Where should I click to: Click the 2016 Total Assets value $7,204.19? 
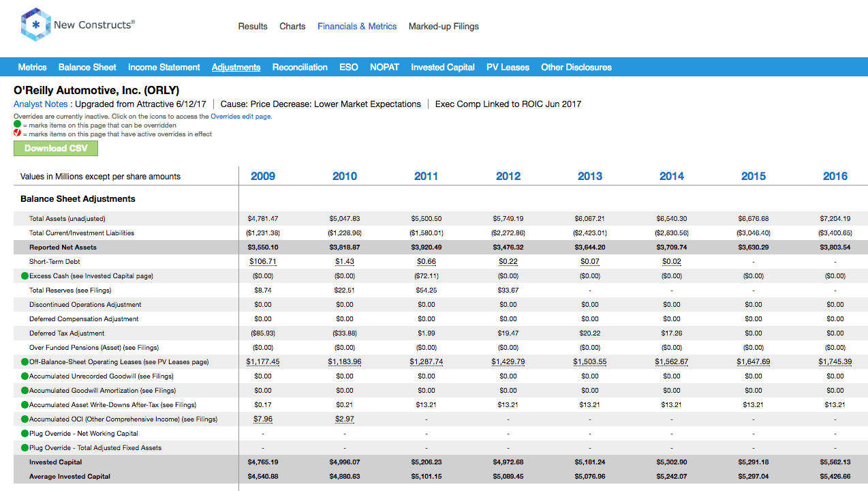[x=835, y=219]
